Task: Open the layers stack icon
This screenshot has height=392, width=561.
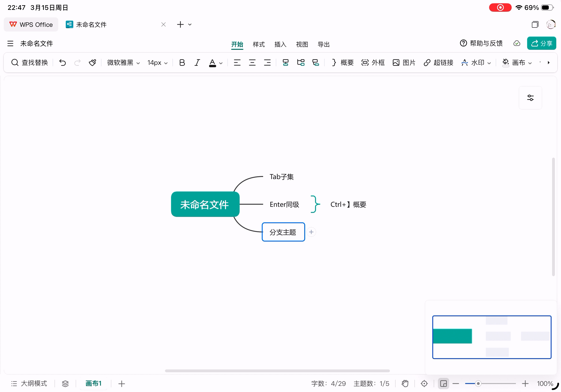Action: click(x=65, y=384)
